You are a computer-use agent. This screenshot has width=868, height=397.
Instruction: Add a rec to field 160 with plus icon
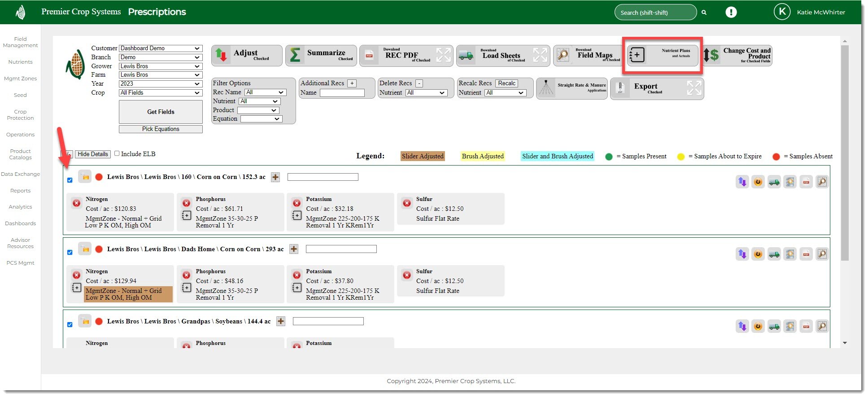tap(275, 177)
